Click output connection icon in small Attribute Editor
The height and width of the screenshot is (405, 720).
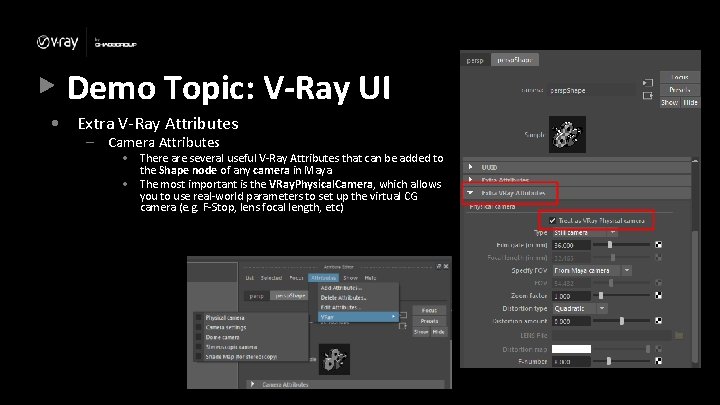tap(403, 326)
